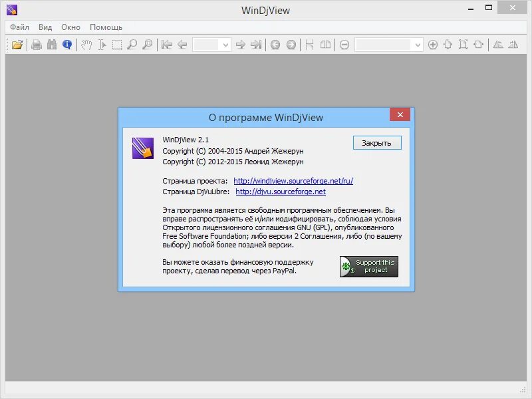Select the hand drag tool
532x399 pixels.
pyautogui.click(x=86, y=45)
